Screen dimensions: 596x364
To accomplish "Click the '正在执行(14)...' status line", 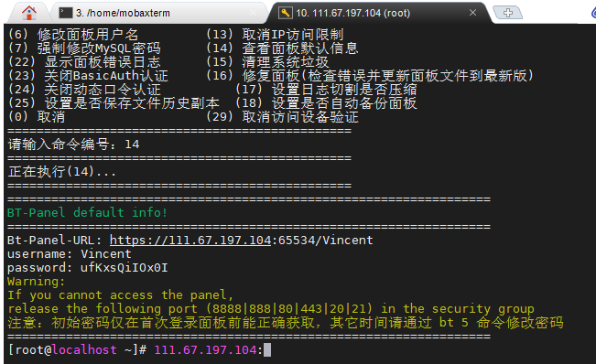I will [x=62, y=172].
